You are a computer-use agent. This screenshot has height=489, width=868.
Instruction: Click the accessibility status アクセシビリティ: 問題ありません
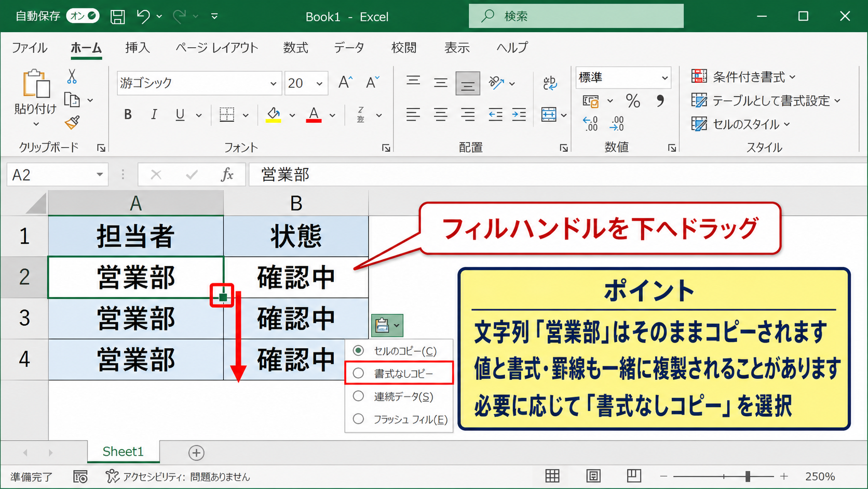click(178, 477)
